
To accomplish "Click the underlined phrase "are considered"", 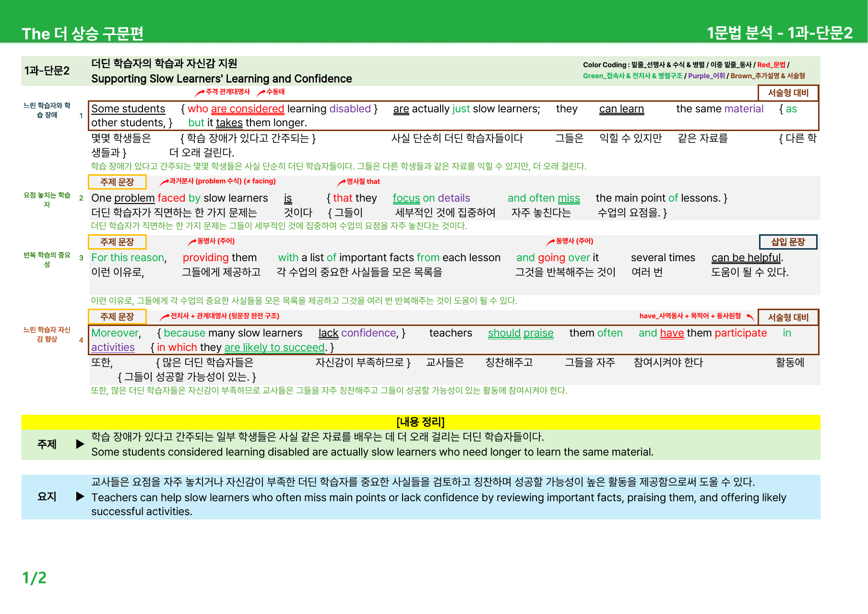I will click(x=248, y=109).
